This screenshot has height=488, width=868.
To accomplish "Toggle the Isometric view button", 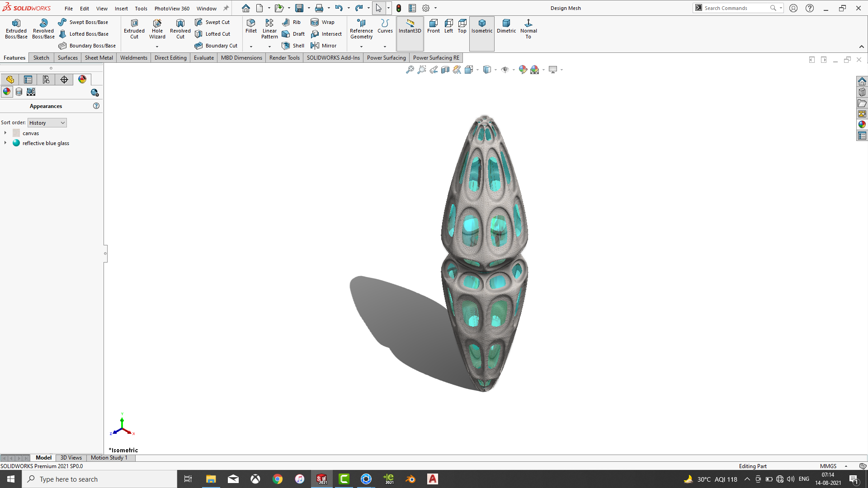I will (x=481, y=26).
